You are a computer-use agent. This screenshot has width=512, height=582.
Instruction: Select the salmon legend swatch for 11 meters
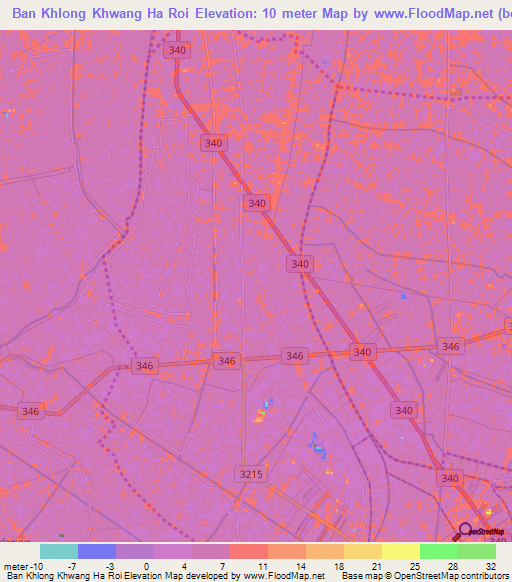tap(287, 552)
